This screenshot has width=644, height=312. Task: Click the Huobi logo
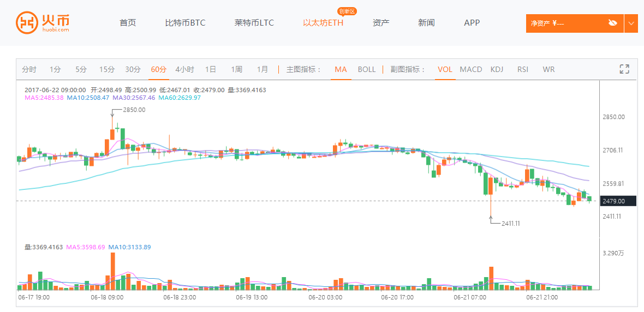pos(43,23)
